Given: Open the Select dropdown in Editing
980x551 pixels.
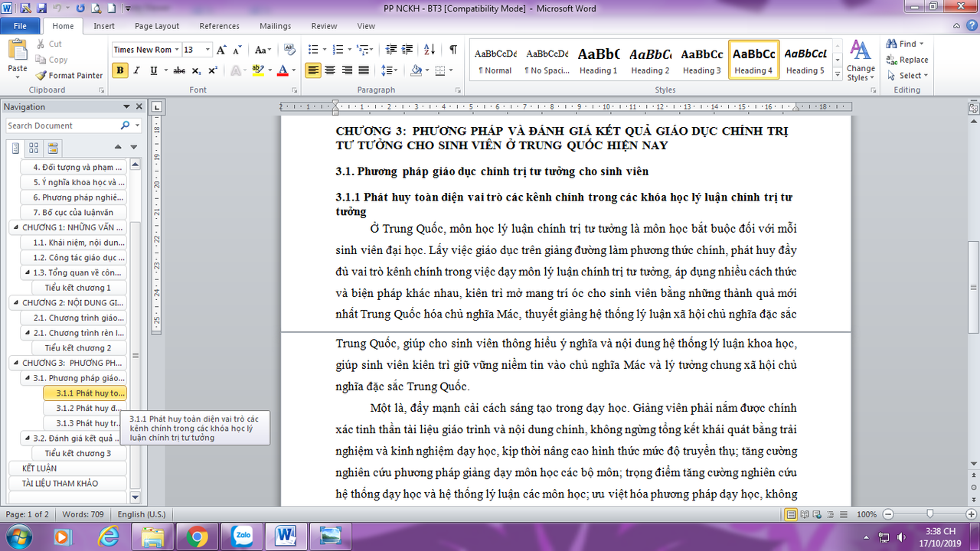Looking at the screenshot, I should [907, 76].
